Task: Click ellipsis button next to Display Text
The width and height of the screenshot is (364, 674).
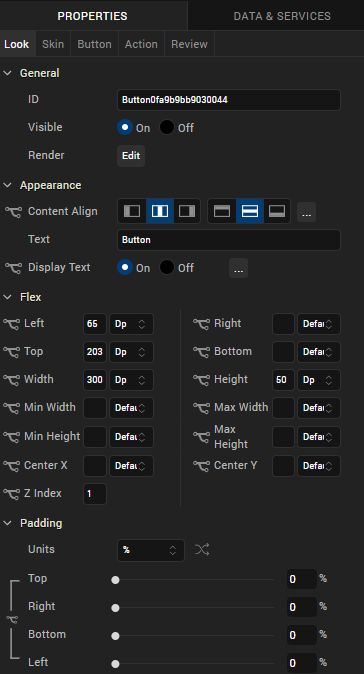Action: click(x=239, y=268)
